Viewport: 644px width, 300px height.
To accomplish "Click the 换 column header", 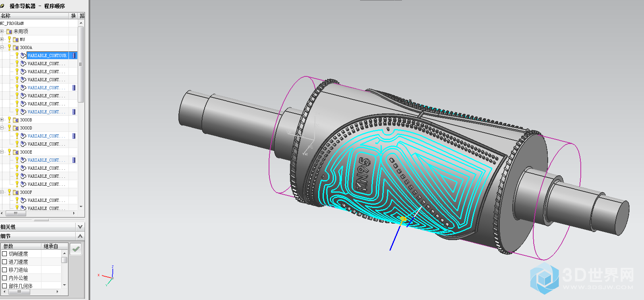I will point(73,16).
